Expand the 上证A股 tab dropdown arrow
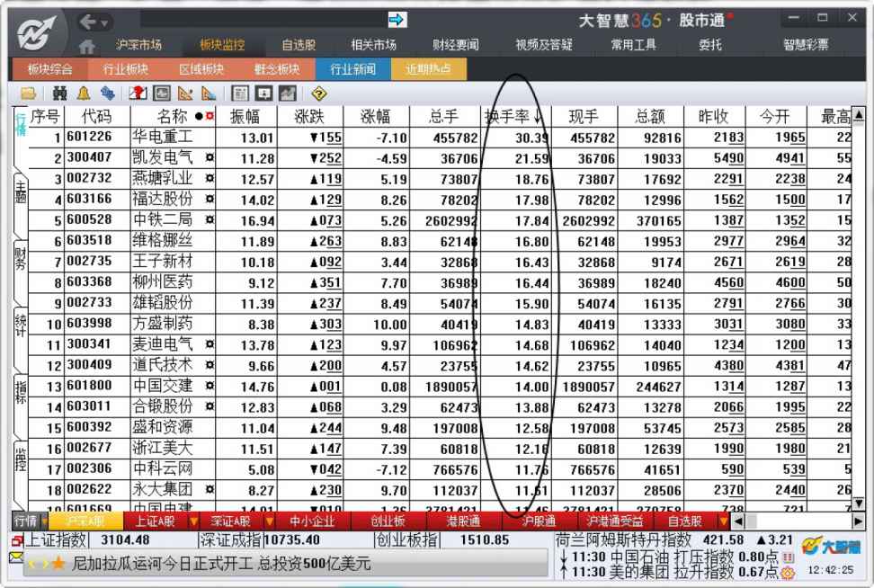Screen dimensions: 874x588 click(194, 521)
